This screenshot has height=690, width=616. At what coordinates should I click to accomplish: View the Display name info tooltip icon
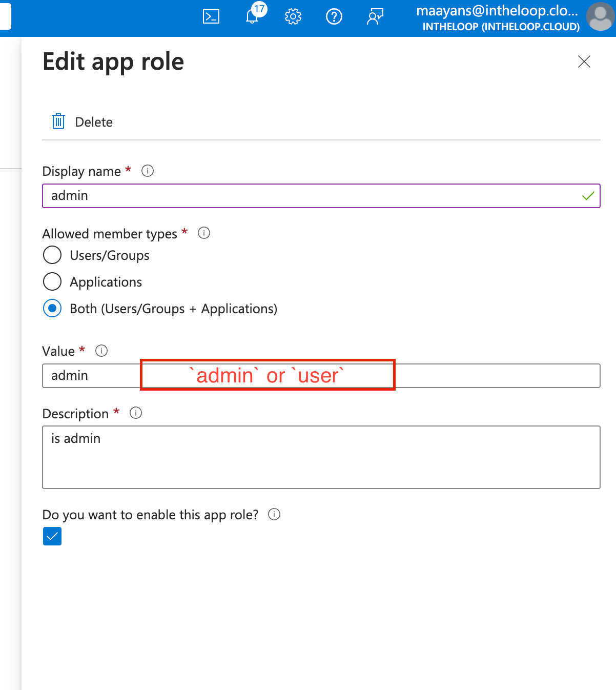(147, 171)
